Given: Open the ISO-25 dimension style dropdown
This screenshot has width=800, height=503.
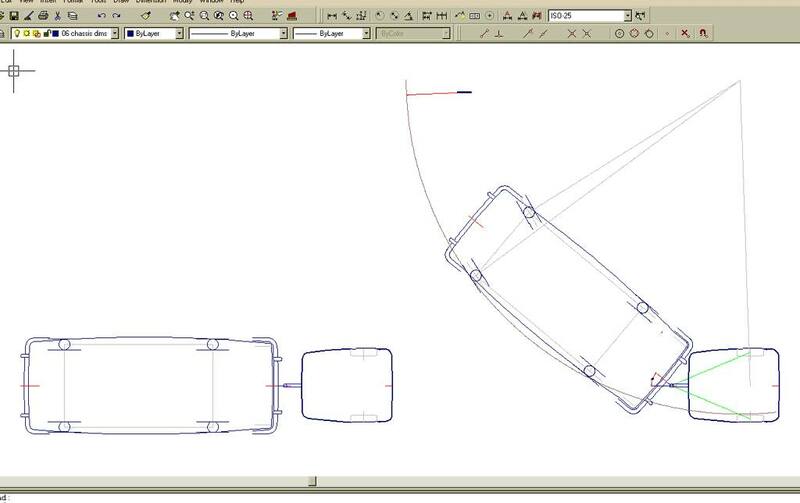Looking at the screenshot, I should pyautogui.click(x=628, y=16).
